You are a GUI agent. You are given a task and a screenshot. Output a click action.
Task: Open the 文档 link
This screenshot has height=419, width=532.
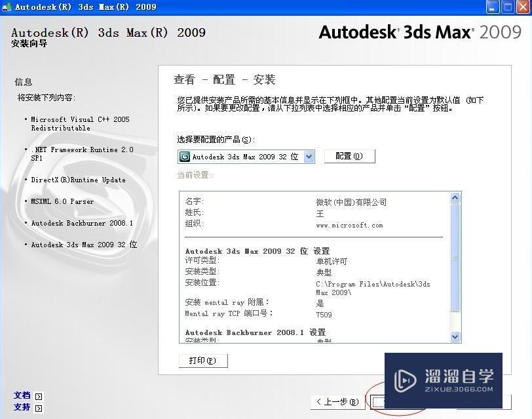point(22,396)
